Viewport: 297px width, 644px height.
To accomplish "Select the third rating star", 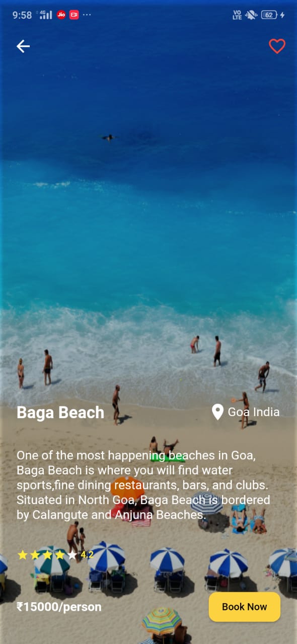I will (x=47, y=555).
